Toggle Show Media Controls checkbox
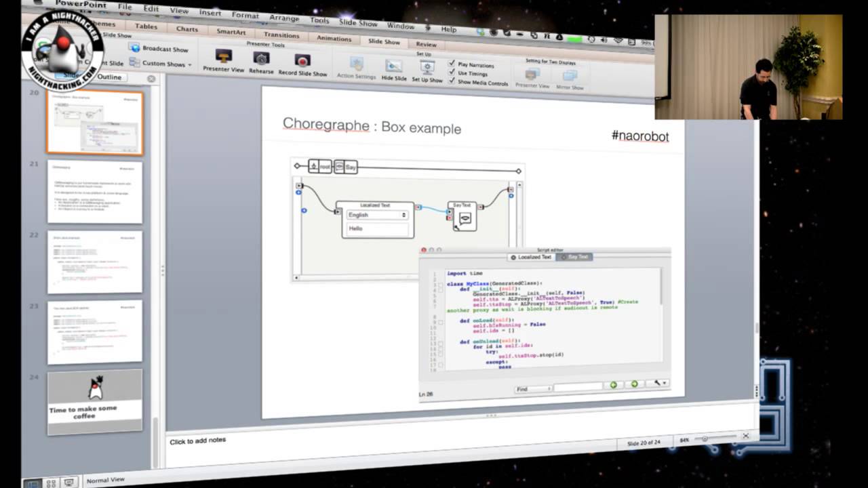 (452, 81)
